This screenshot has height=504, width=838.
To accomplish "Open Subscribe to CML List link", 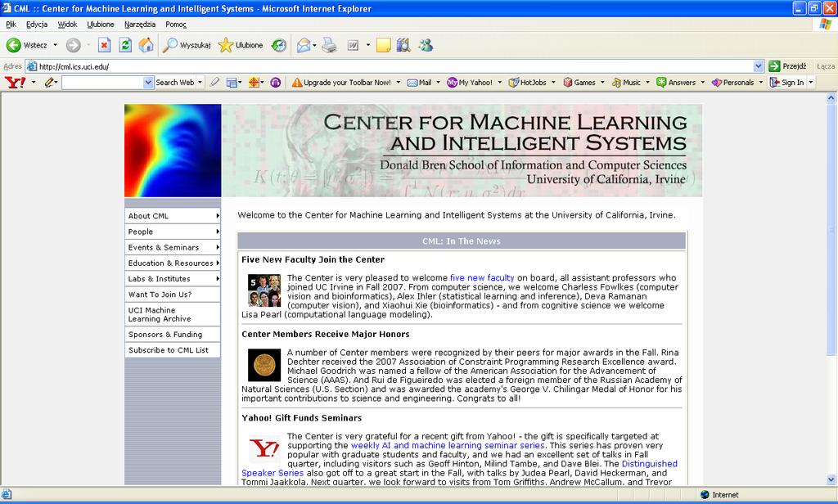I will 172,350.
